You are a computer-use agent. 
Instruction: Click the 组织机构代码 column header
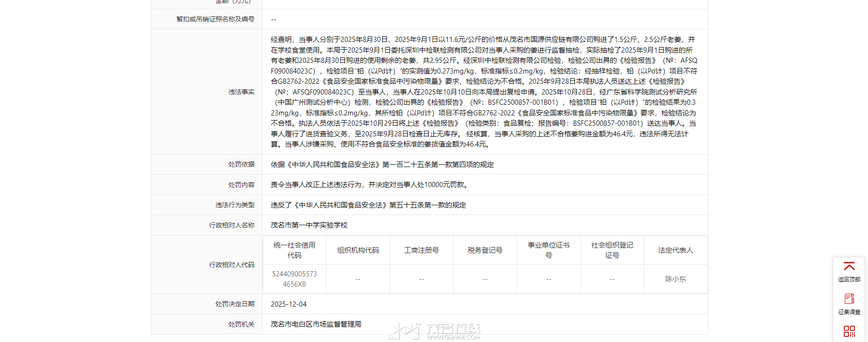click(x=358, y=250)
